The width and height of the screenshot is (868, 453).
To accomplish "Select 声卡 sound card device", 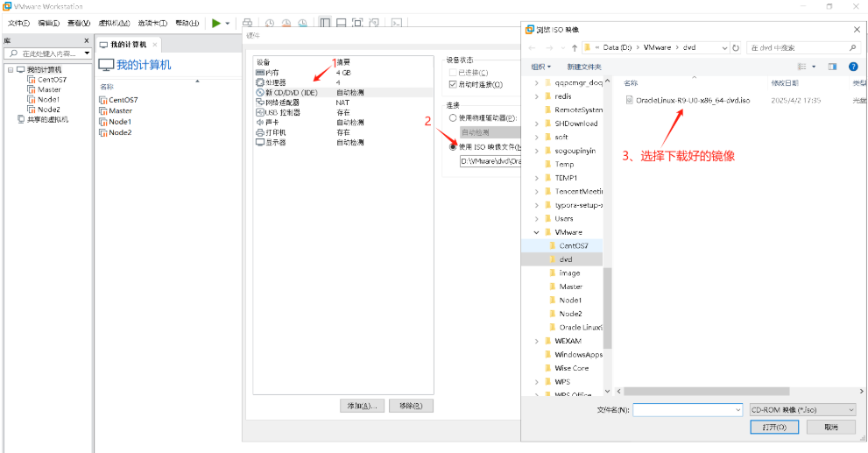I will point(343,123).
